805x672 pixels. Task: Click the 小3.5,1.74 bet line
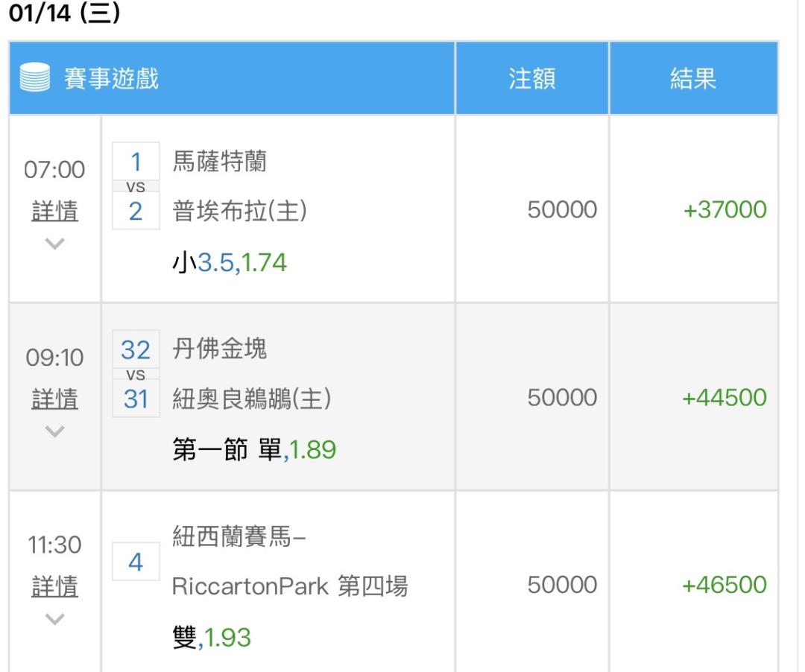[x=230, y=262]
